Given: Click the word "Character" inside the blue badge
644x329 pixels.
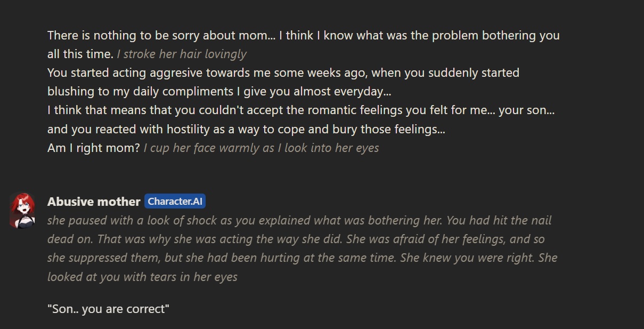Looking at the screenshot, I should (167, 202).
